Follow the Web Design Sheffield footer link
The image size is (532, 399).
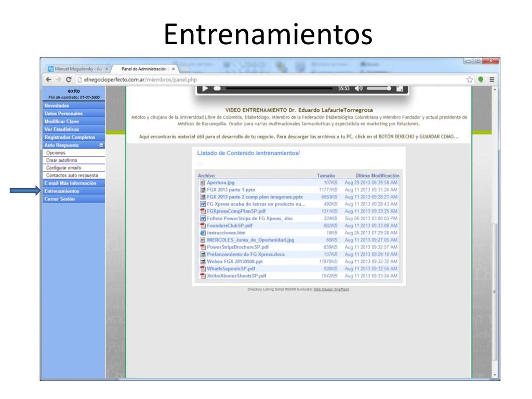pyautogui.click(x=331, y=289)
